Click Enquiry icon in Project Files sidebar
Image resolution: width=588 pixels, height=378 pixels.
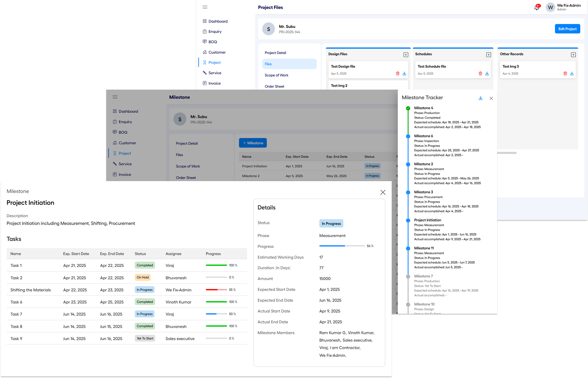click(x=204, y=31)
